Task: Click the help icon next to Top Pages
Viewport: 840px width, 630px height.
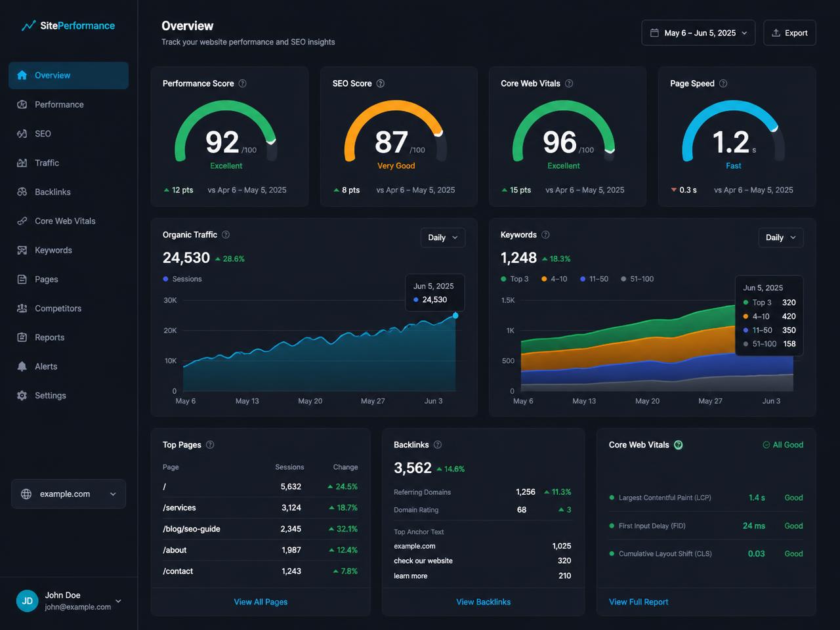Action: pyautogui.click(x=210, y=444)
